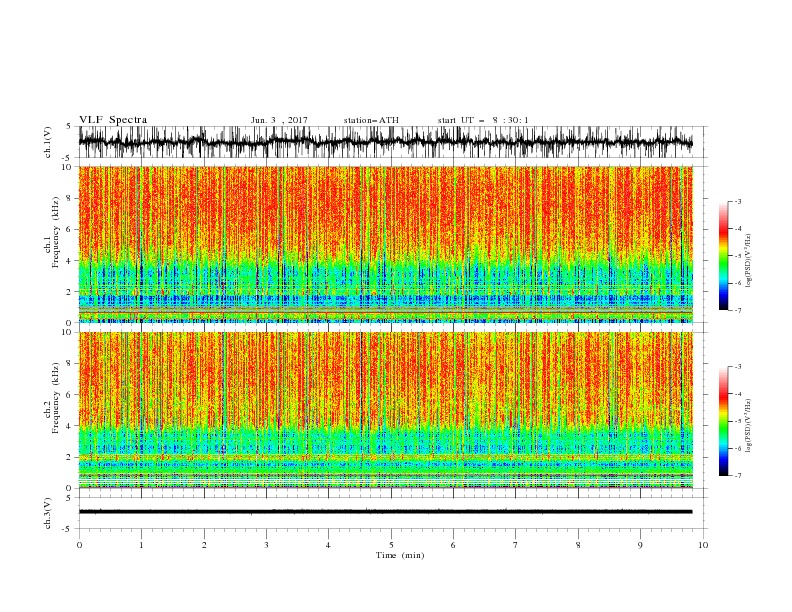The width and height of the screenshot is (792, 612).
Task: Click the "-3" tick on ch.2 color bar
Action: pyautogui.click(x=737, y=367)
